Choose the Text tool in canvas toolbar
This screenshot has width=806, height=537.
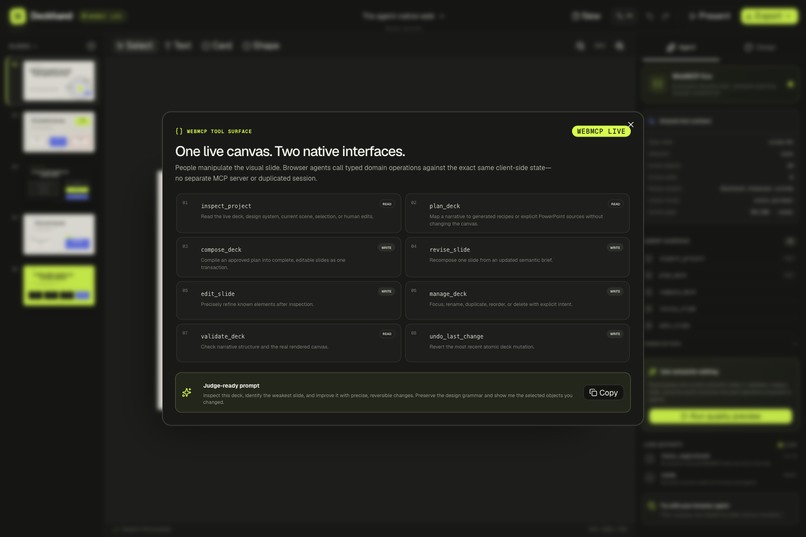(178, 46)
